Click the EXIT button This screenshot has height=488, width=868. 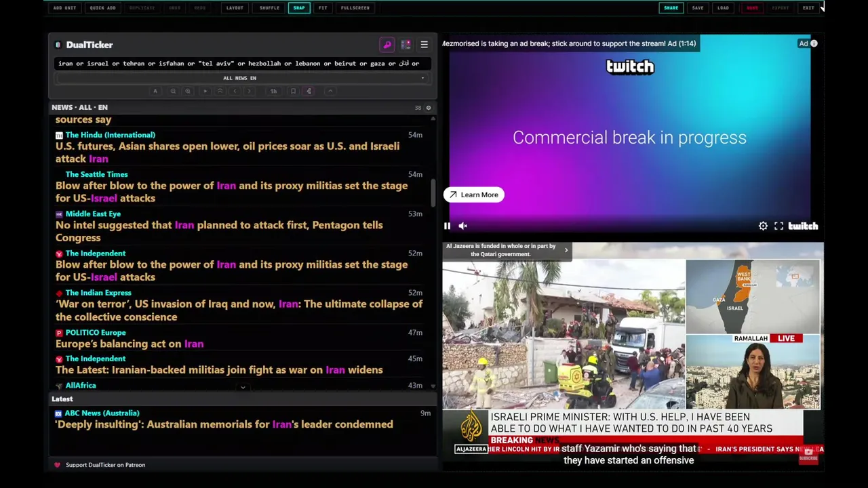pyautogui.click(x=808, y=8)
